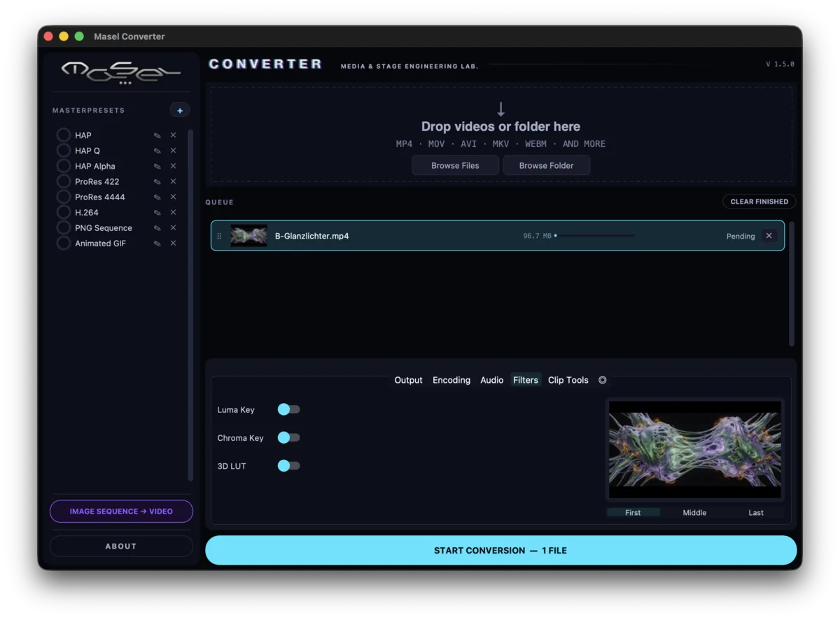Open the Clip Tools tab
Viewport: 840px width, 620px height.
[x=568, y=380]
